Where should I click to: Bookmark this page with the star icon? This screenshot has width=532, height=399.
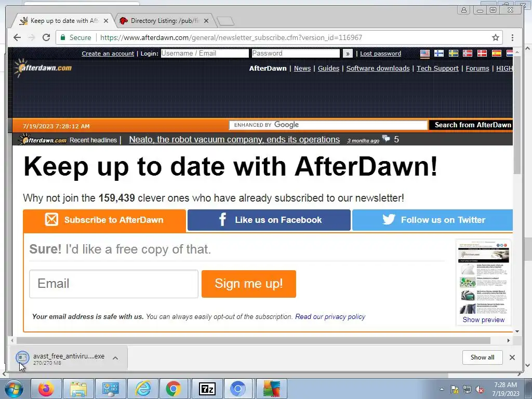[x=495, y=37]
